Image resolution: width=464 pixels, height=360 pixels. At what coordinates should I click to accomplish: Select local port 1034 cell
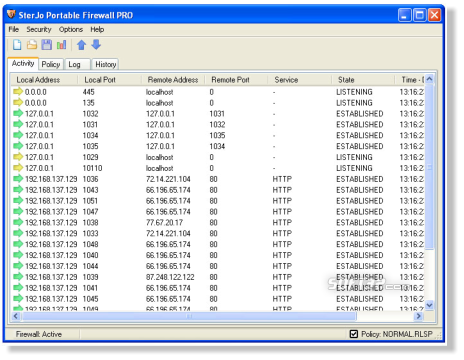tap(90, 135)
